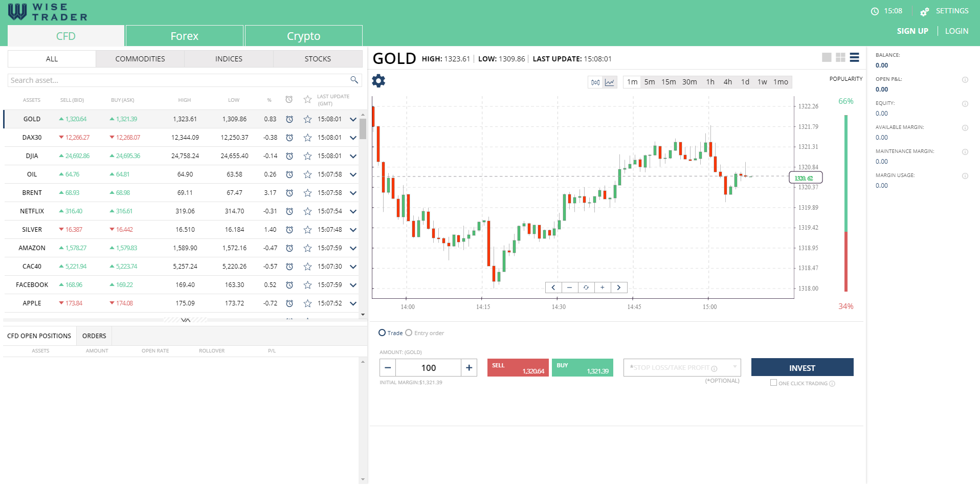Switch to line chart view

pos(610,82)
